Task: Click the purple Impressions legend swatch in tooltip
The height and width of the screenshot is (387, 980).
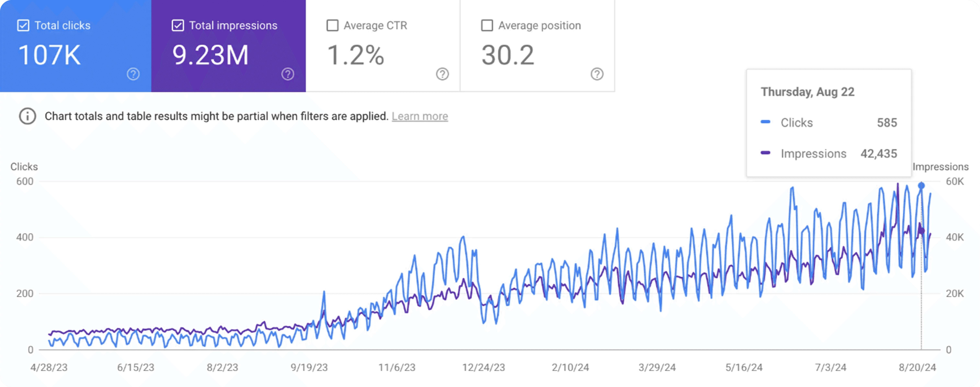Action: tap(765, 153)
